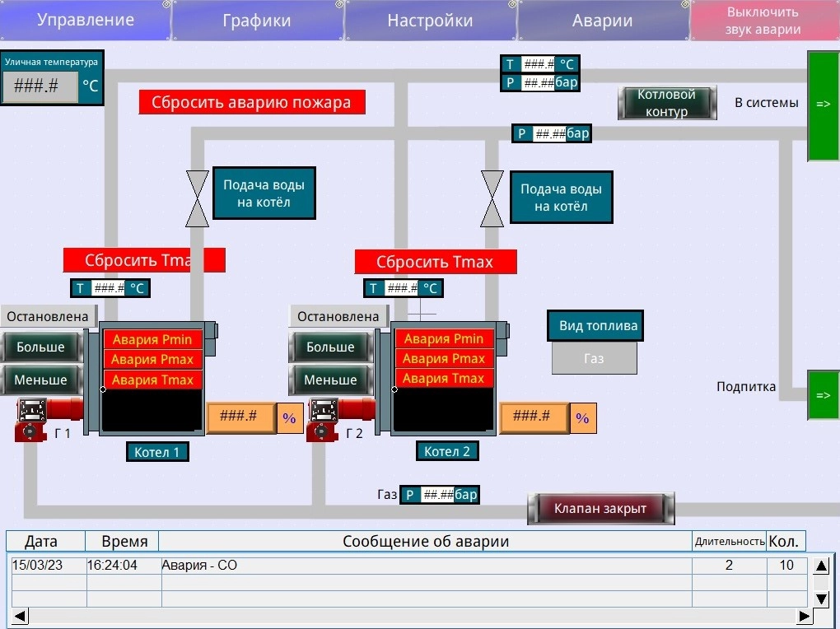840x629 pixels.
Task: Click boiler 1 percent value field
Action: [240, 417]
